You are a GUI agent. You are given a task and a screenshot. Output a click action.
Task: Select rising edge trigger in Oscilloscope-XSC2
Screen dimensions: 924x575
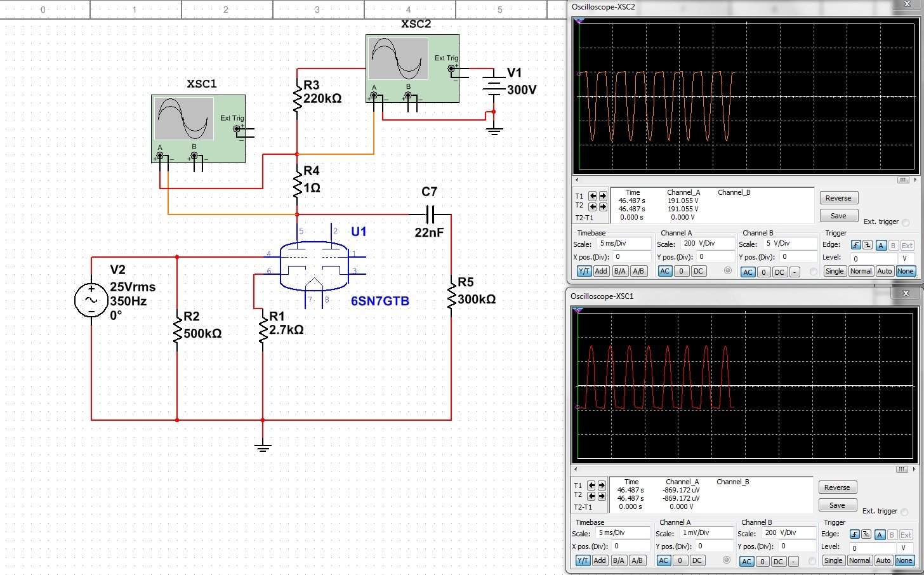856,246
